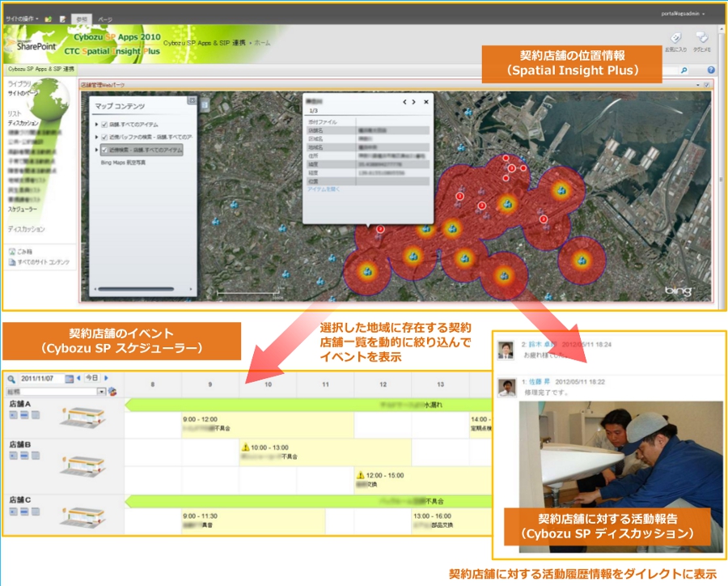Click the 店舗B store thumbnail
Screen dimensions: 728x586
pos(83,465)
